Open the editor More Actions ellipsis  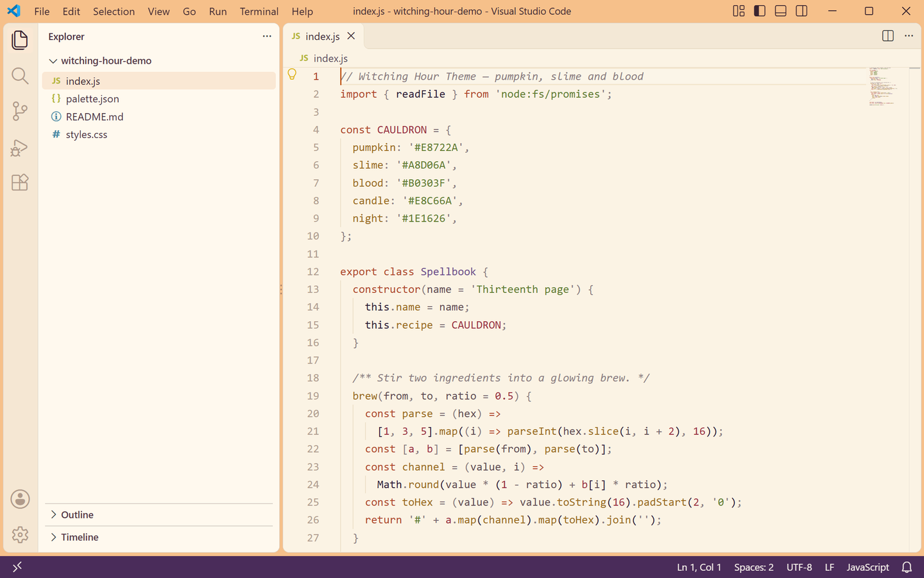[x=909, y=36]
